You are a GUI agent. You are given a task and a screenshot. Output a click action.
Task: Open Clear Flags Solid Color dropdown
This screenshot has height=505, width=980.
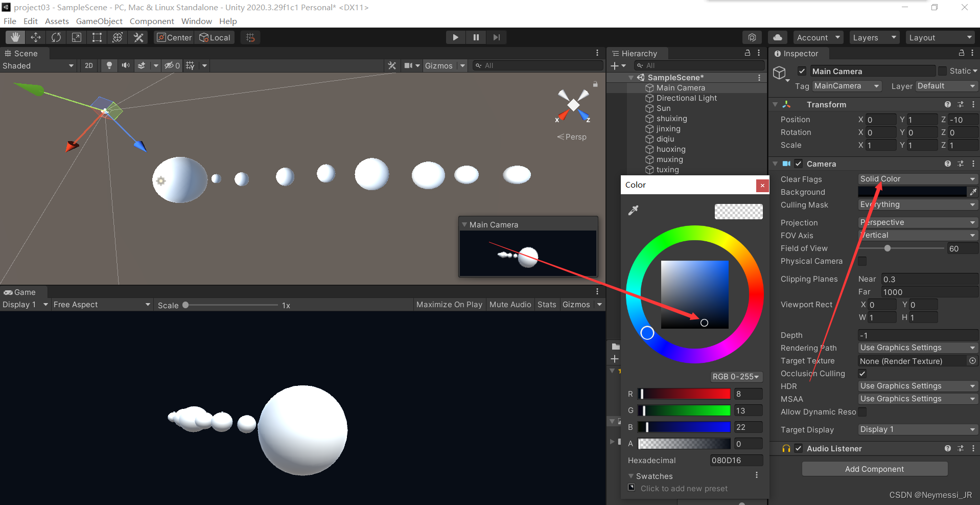pos(918,179)
